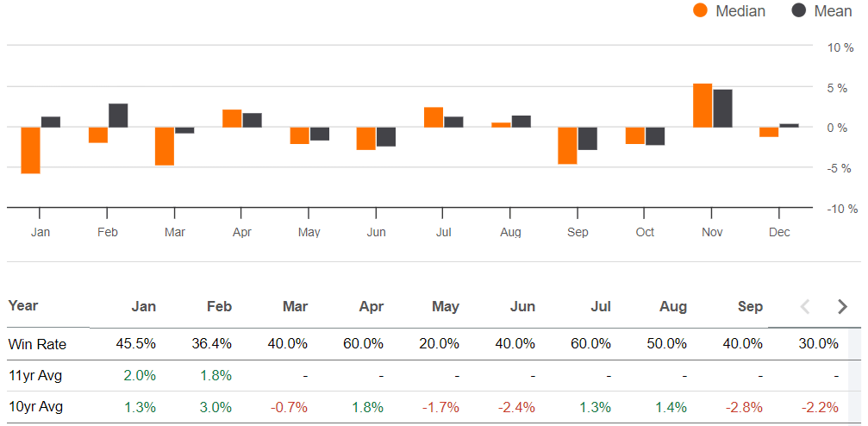
Task: Select the Sep column header
Action: coord(750,306)
